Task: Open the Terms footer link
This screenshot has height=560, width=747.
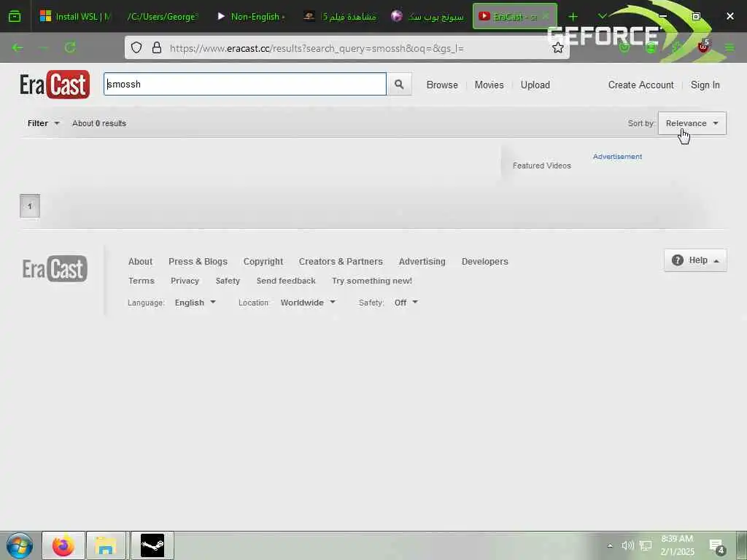Action: [x=142, y=281]
